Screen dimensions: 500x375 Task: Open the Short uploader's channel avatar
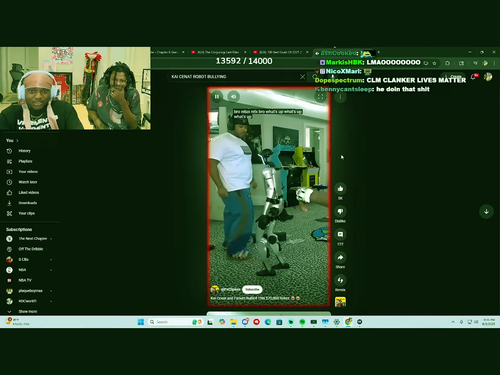[x=215, y=289]
